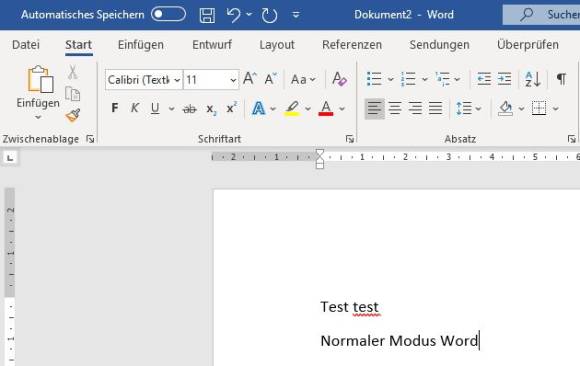
Task: Toggle underline (U) formatting
Action: pyautogui.click(x=155, y=108)
